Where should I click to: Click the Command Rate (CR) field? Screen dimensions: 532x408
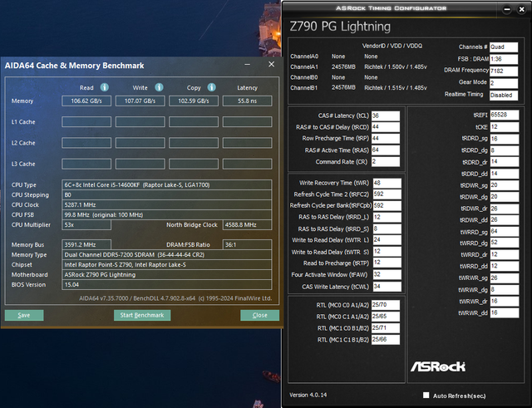(386, 162)
